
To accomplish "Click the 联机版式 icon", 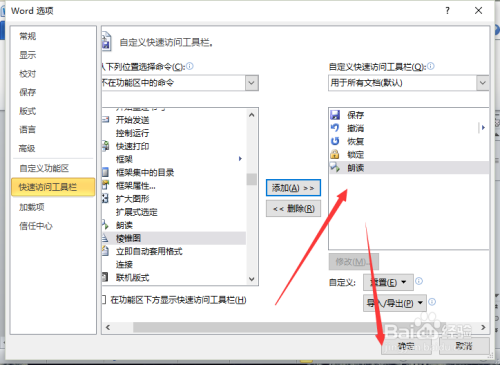I will 106,277.
